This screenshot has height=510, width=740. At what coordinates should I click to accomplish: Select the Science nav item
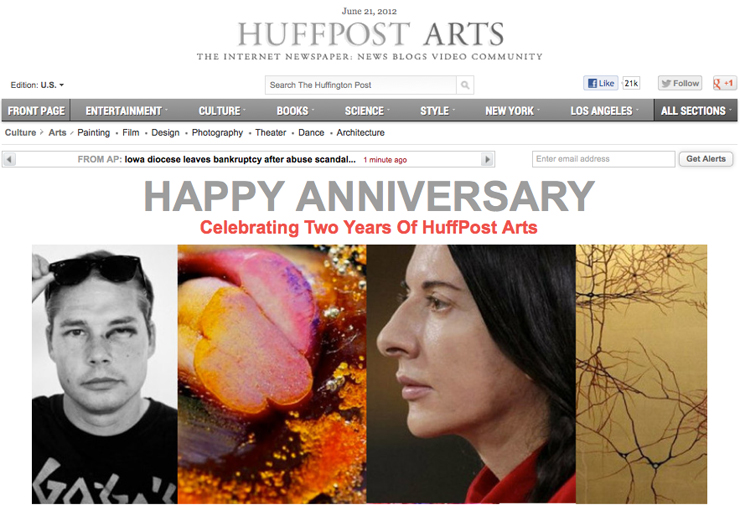pos(364,111)
